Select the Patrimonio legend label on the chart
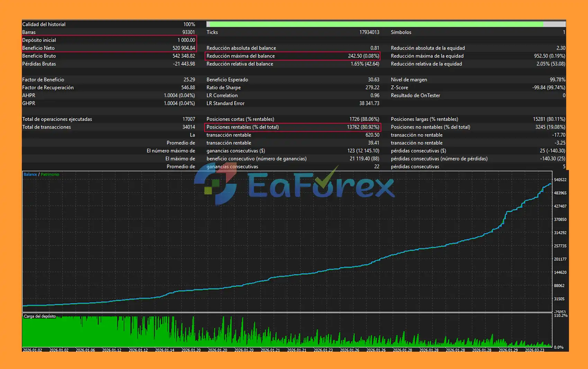 pos(50,174)
